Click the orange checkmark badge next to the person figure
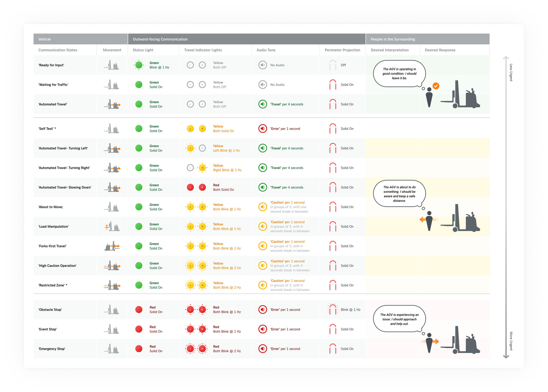Viewport: 548px width, 392px height. tap(436, 86)
